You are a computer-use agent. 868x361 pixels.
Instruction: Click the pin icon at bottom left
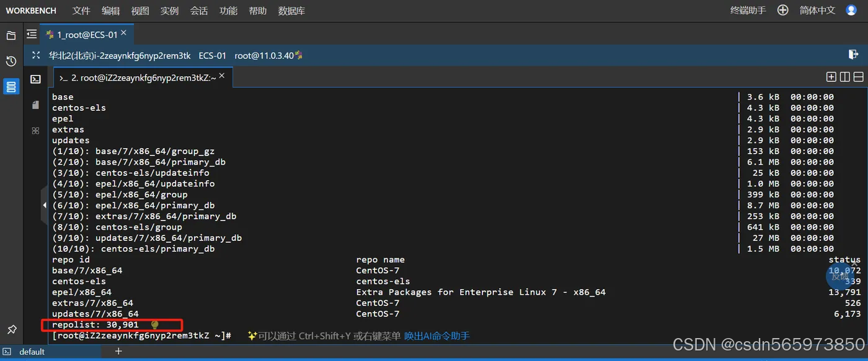click(x=11, y=329)
